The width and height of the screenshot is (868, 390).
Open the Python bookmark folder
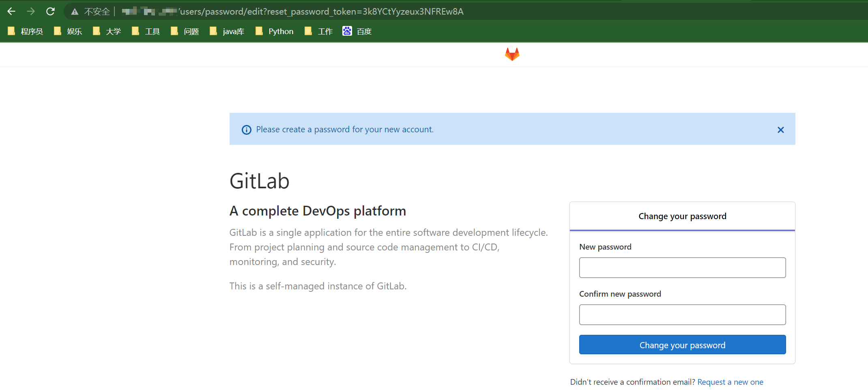274,31
